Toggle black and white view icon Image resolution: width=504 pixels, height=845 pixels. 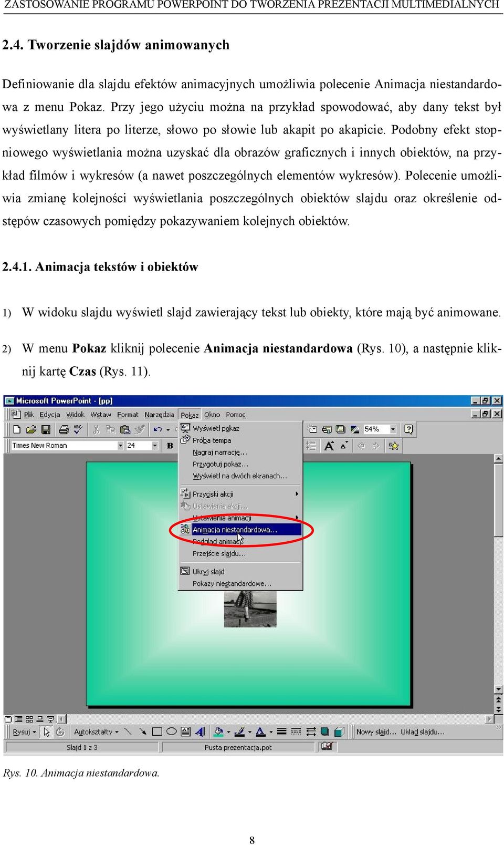click(x=355, y=429)
